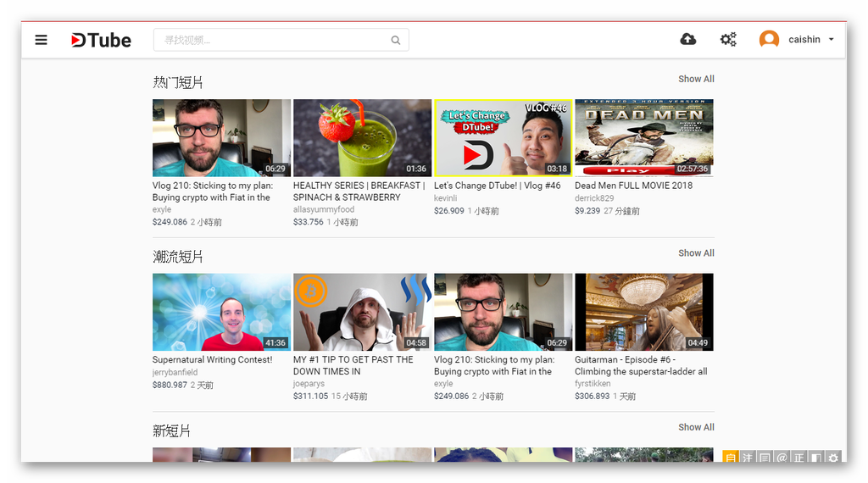Open title Supernatural Writing Contest!

point(212,359)
